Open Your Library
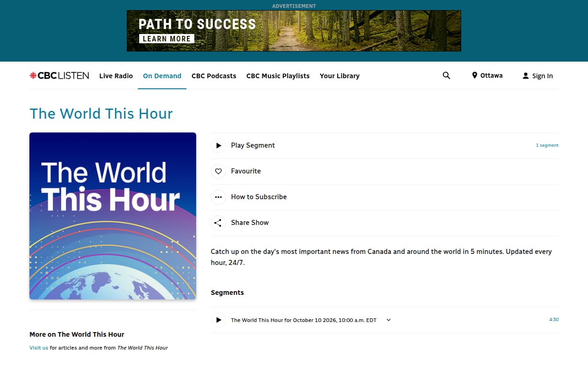 click(339, 76)
